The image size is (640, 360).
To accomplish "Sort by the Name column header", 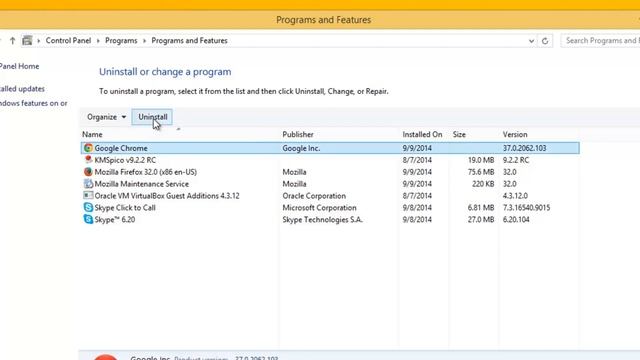I will point(92,134).
